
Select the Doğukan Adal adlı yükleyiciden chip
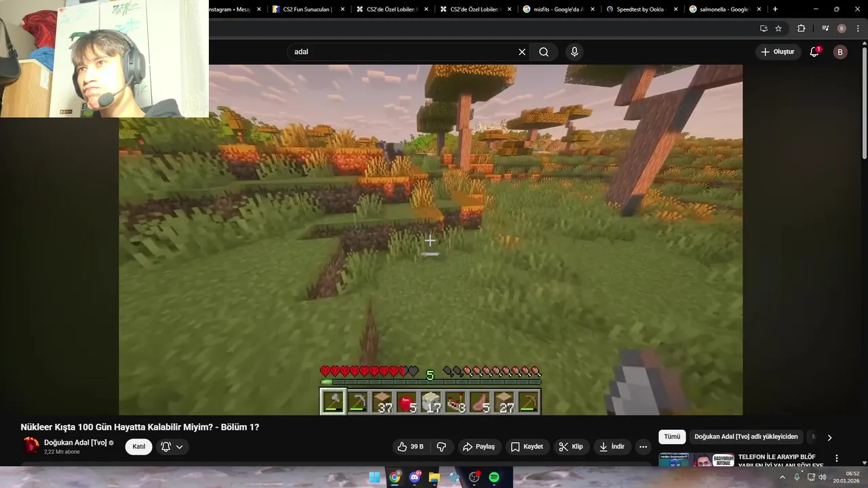[x=746, y=437]
